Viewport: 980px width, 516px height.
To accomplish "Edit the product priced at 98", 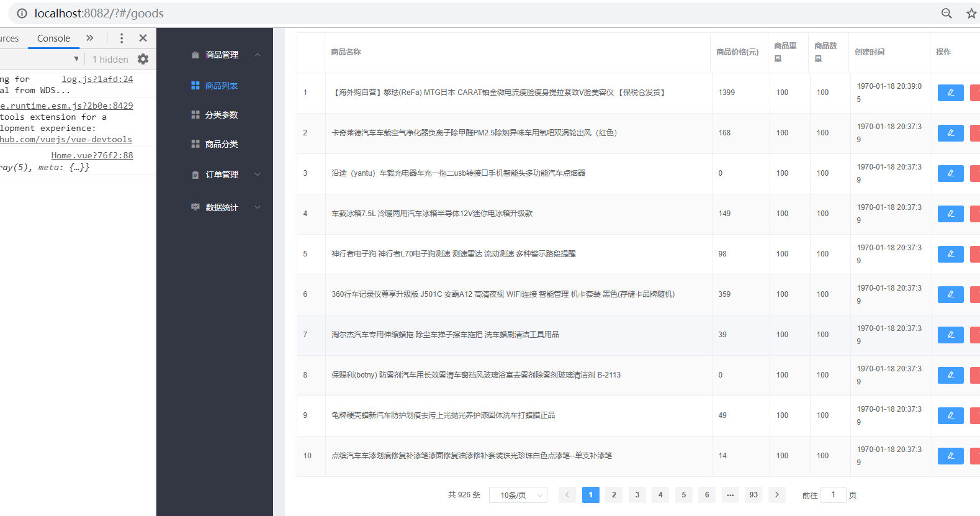I will (x=950, y=254).
